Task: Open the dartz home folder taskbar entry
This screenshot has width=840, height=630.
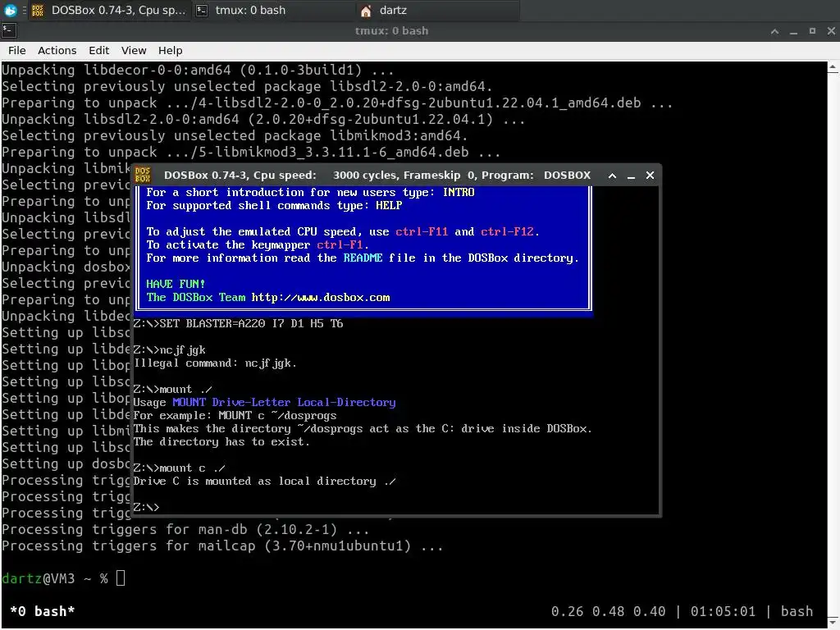Action: [x=436, y=10]
